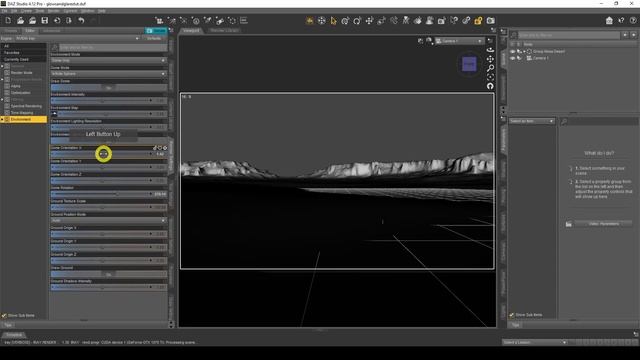The width and height of the screenshot is (640, 360).
Task: Click the yellow-highlighted icon left of tool icons
Action: coord(309,20)
